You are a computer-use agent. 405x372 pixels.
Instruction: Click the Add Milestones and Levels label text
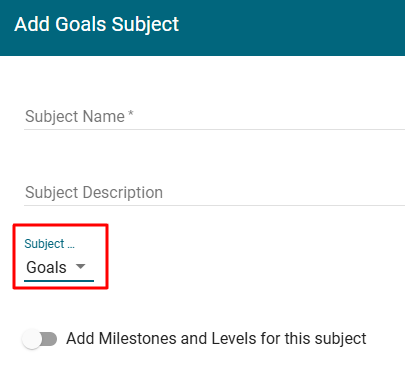click(x=216, y=339)
